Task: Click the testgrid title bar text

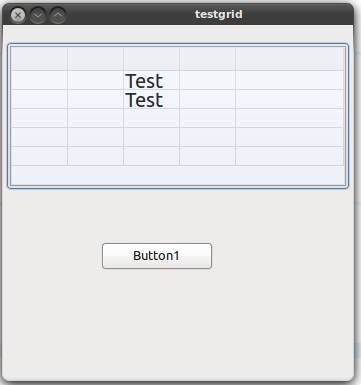Action: [x=219, y=15]
